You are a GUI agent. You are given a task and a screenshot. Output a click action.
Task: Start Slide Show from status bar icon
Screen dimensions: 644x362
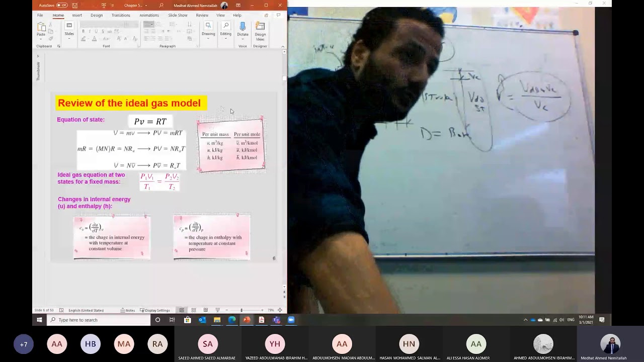217,310
